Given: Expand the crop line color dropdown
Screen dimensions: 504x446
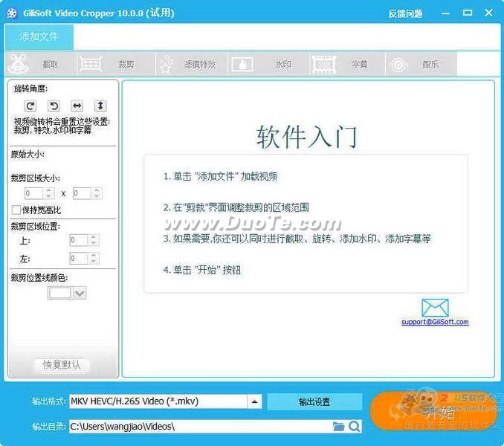Looking at the screenshot, I should pos(80,293).
